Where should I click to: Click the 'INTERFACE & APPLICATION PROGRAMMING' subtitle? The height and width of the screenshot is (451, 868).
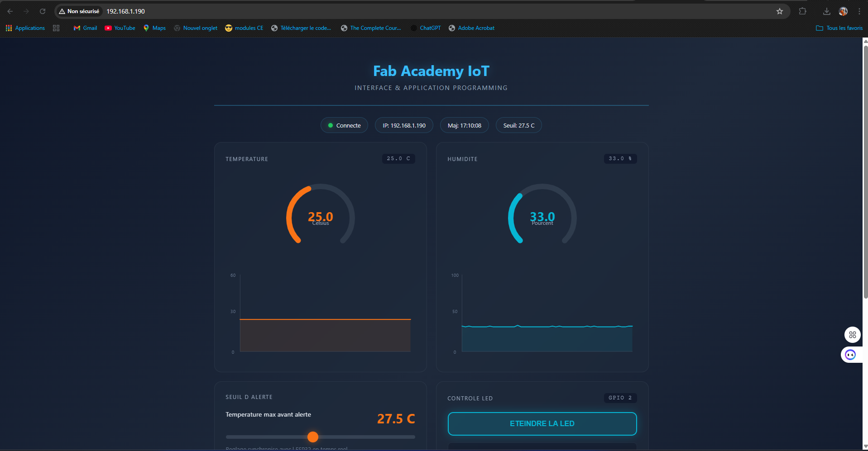pos(431,88)
